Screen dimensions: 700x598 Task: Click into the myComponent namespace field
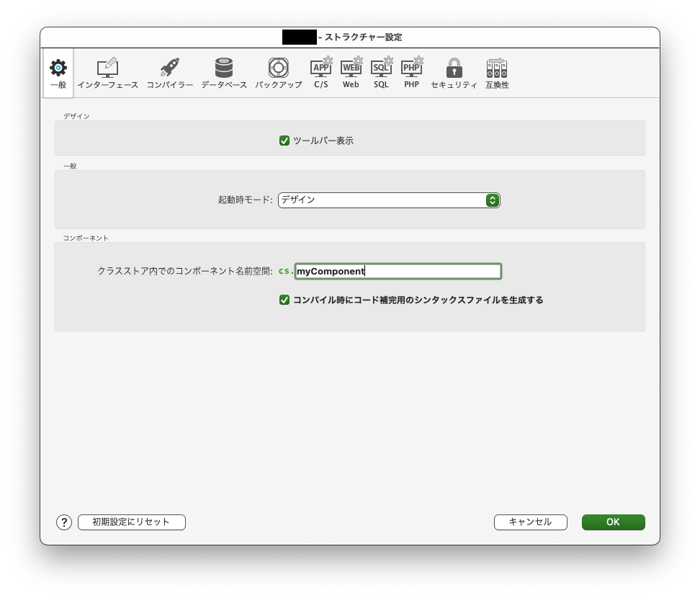(398, 272)
